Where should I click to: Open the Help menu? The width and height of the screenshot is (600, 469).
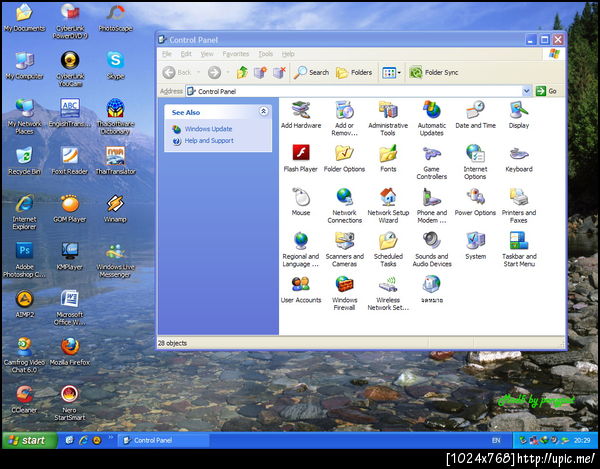pos(288,54)
